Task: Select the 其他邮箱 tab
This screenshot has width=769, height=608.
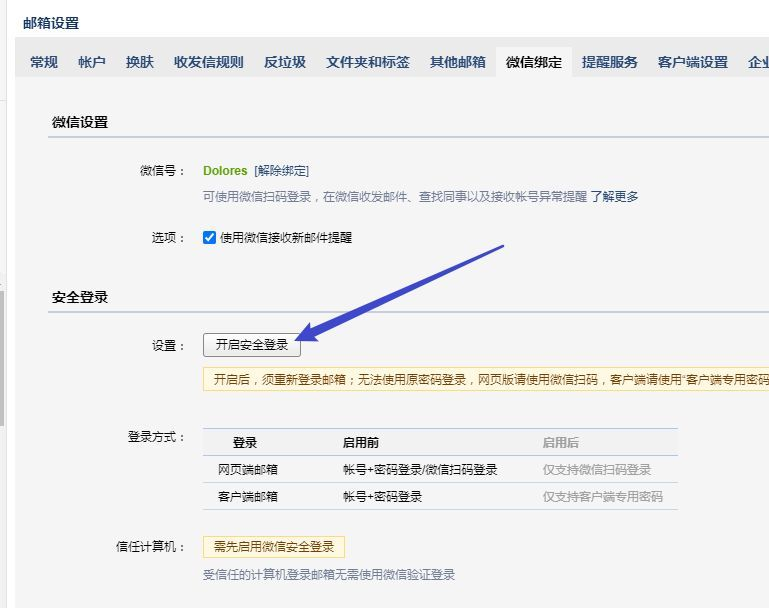Action: 457,62
